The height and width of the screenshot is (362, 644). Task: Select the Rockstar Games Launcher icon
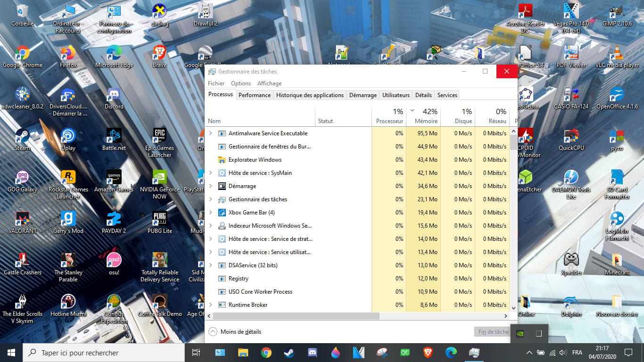(68, 185)
